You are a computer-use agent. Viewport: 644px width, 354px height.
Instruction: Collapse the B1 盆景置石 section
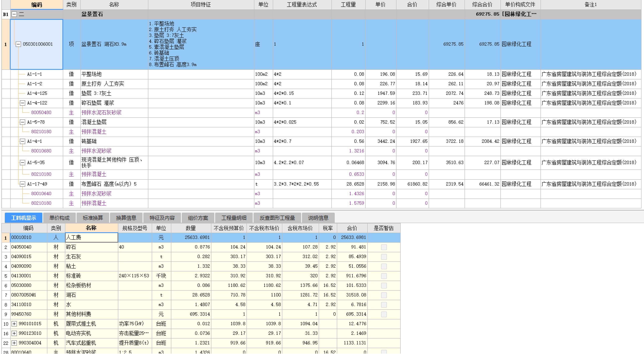pyautogui.click(x=14, y=14)
